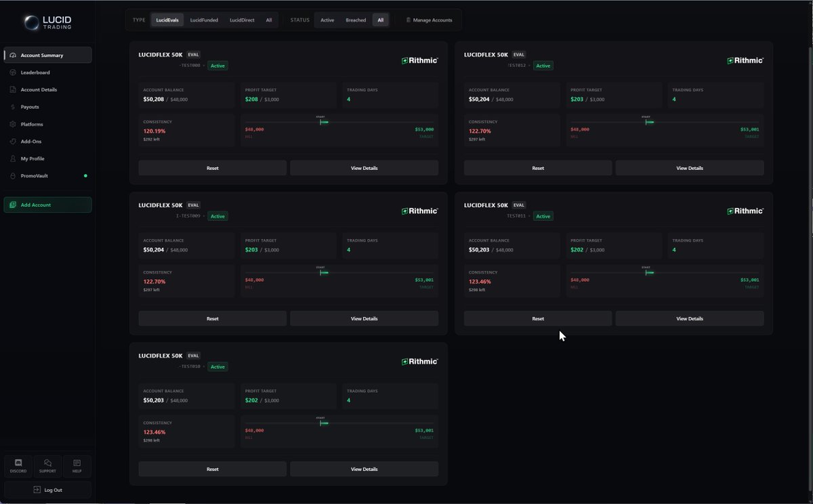Select the All option under TYPE
The image size is (813, 504).
269,20
